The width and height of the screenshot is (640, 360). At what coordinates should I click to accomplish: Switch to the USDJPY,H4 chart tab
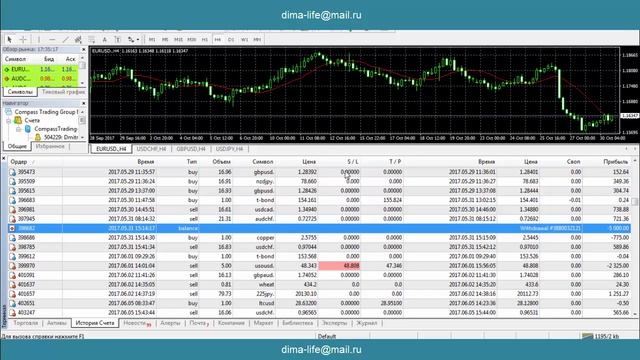click(x=229, y=149)
